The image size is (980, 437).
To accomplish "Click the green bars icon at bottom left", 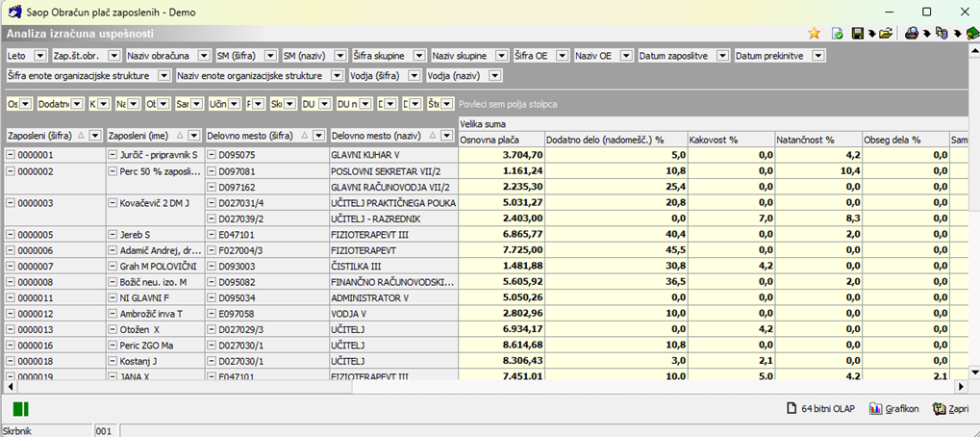I will (x=20, y=409).
